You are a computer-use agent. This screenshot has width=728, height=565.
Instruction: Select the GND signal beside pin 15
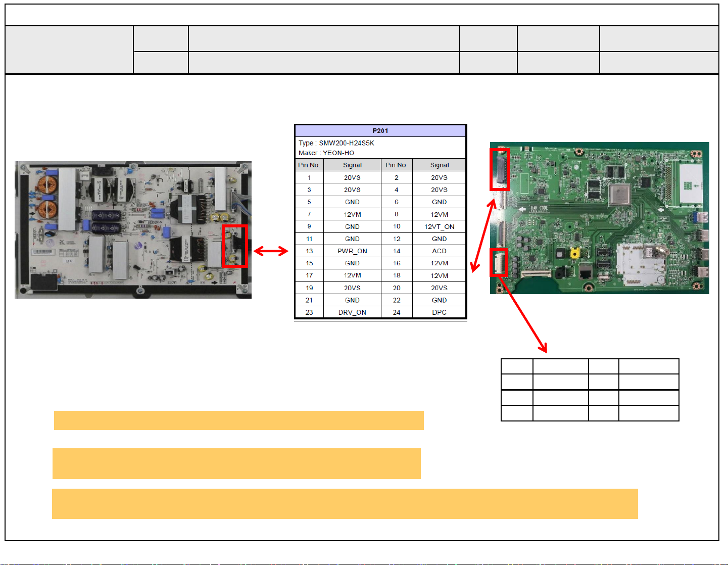[352, 263]
